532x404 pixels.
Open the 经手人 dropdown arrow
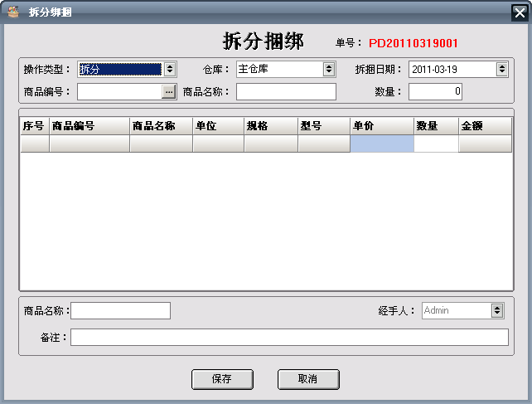point(497,310)
